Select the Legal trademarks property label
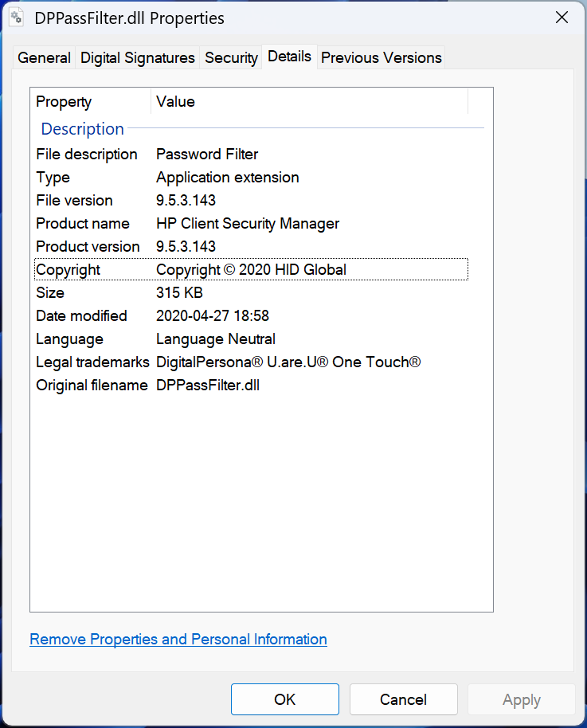The height and width of the screenshot is (728, 587). (x=93, y=362)
